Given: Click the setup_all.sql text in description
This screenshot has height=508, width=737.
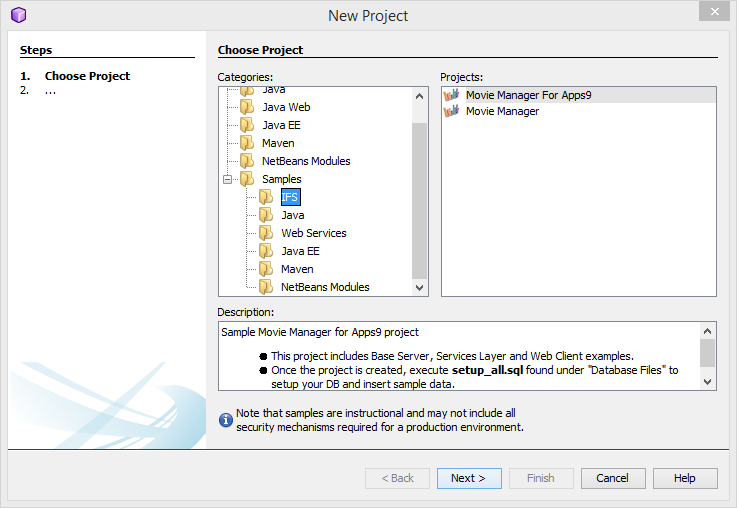Looking at the screenshot, I should (x=487, y=370).
